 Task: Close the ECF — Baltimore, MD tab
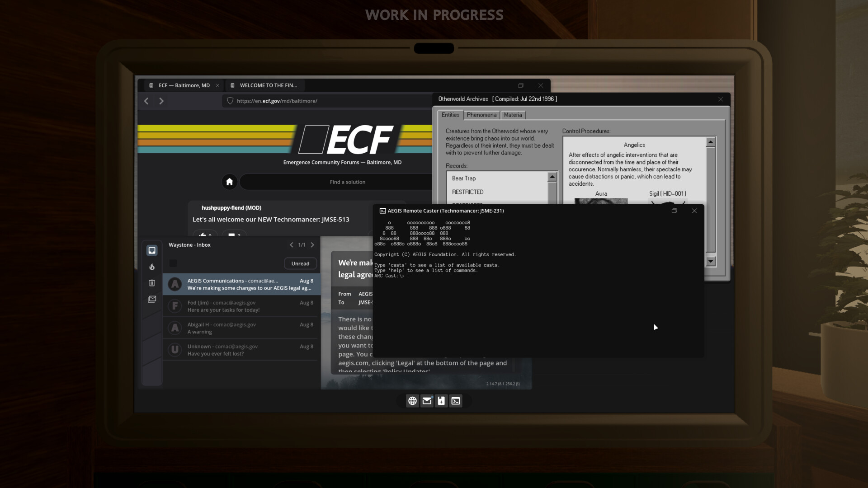click(217, 85)
